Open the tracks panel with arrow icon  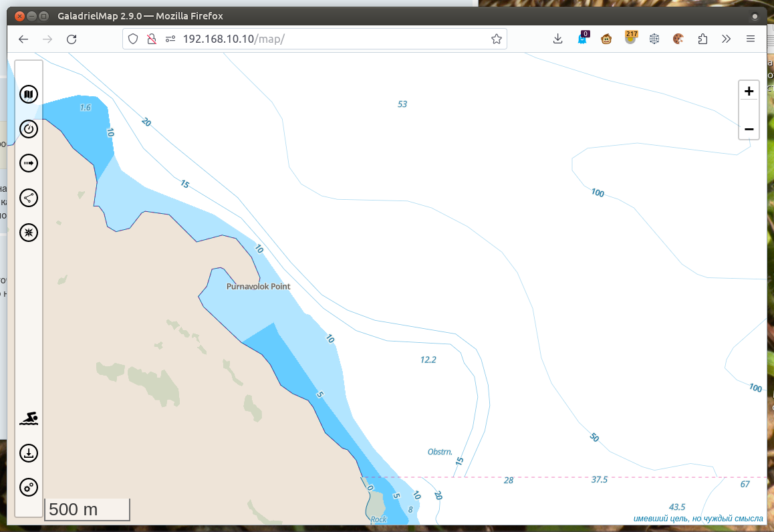[x=29, y=163]
